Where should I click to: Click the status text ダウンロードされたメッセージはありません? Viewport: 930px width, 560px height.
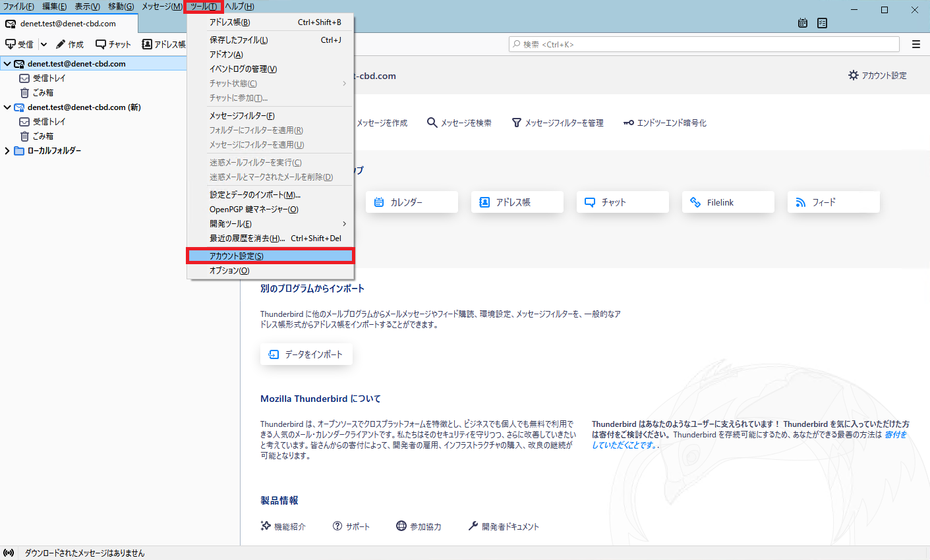click(84, 553)
